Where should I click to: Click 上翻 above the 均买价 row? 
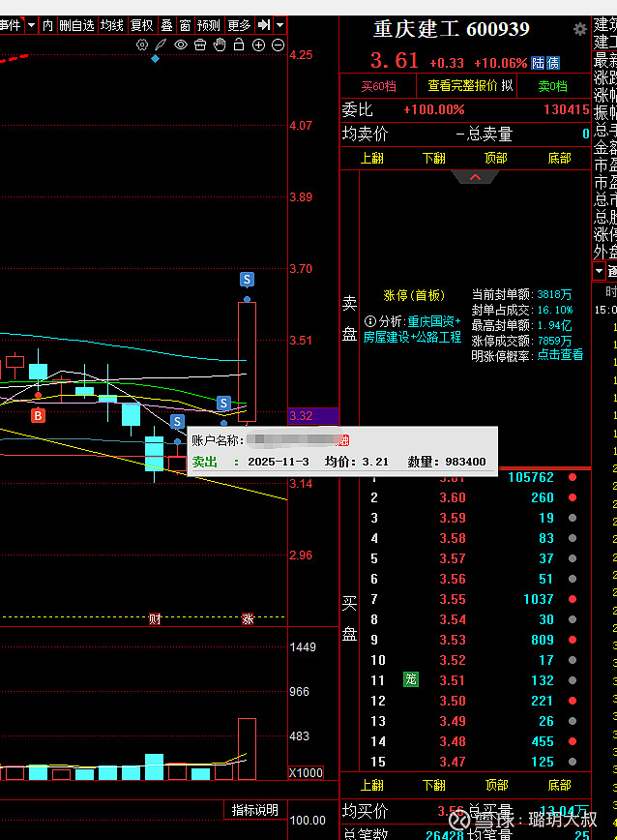(372, 786)
